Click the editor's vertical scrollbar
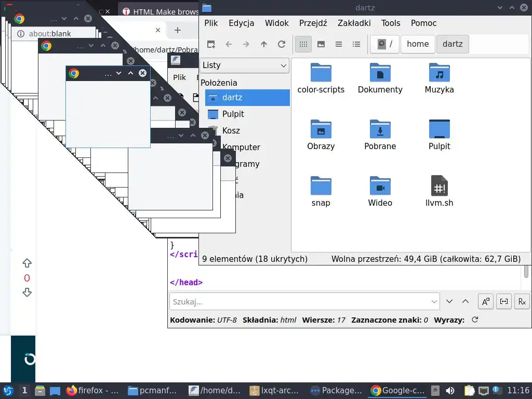 point(526,271)
